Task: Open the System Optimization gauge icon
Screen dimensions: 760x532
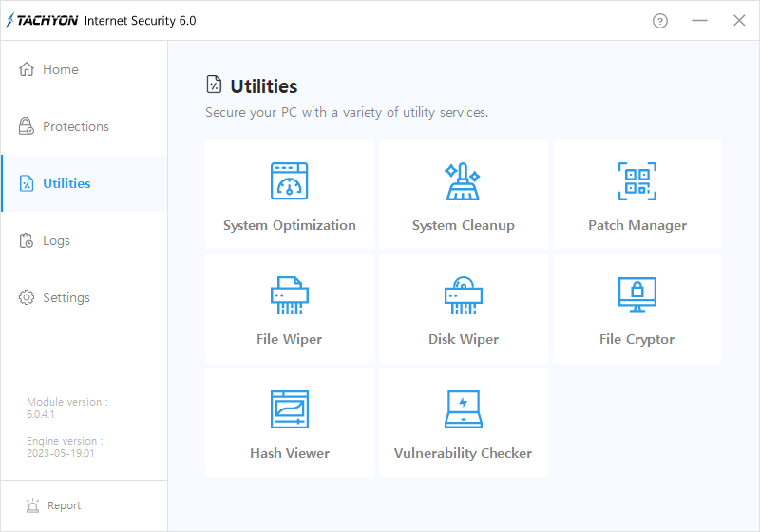Action: point(290,181)
